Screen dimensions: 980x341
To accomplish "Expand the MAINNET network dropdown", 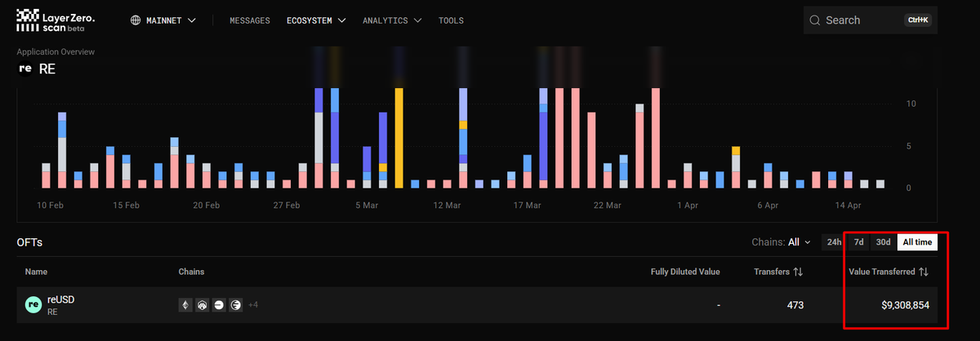I will pyautogui.click(x=163, y=20).
